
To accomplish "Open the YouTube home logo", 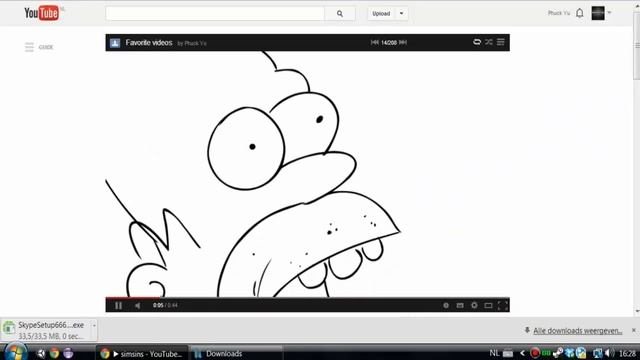I will tap(42, 13).
